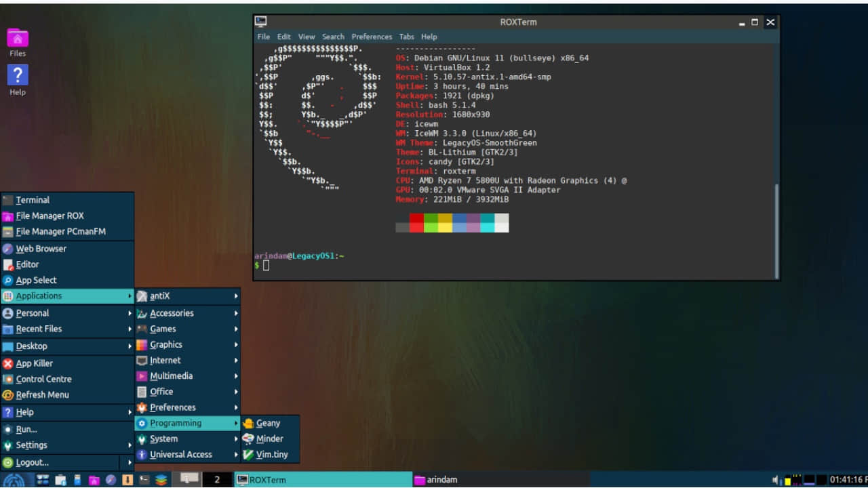Open the Files icon on the desktop
Screen dimensions: 868x488
(x=17, y=37)
